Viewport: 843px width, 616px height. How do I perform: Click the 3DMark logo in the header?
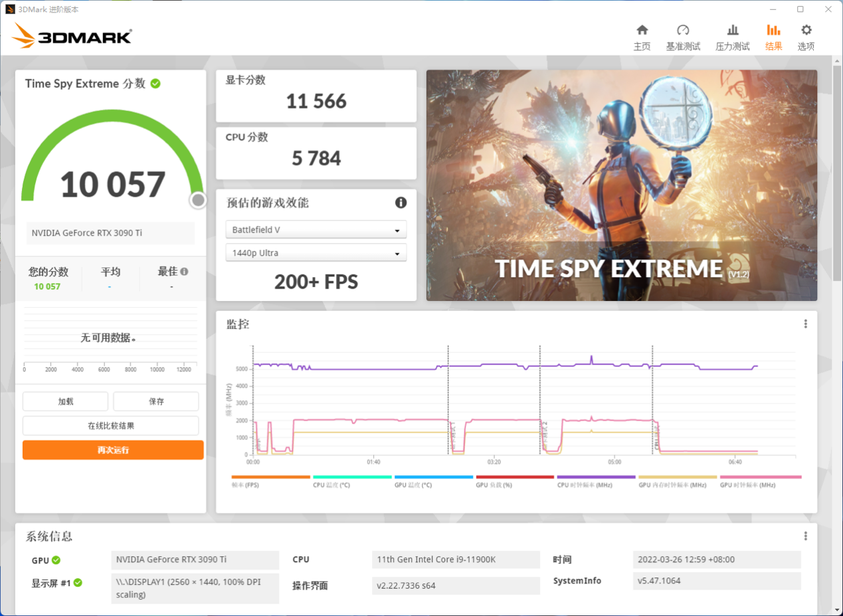pyautogui.click(x=71, y=36)
